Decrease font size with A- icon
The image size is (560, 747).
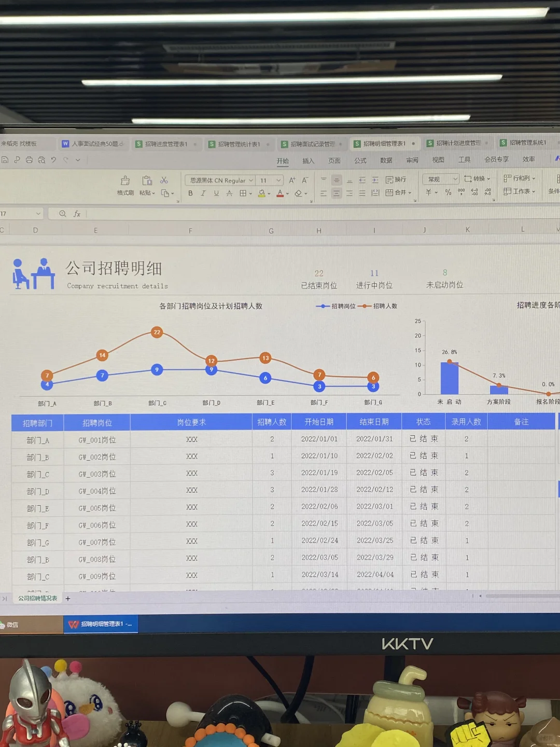[x=305, y=180]
